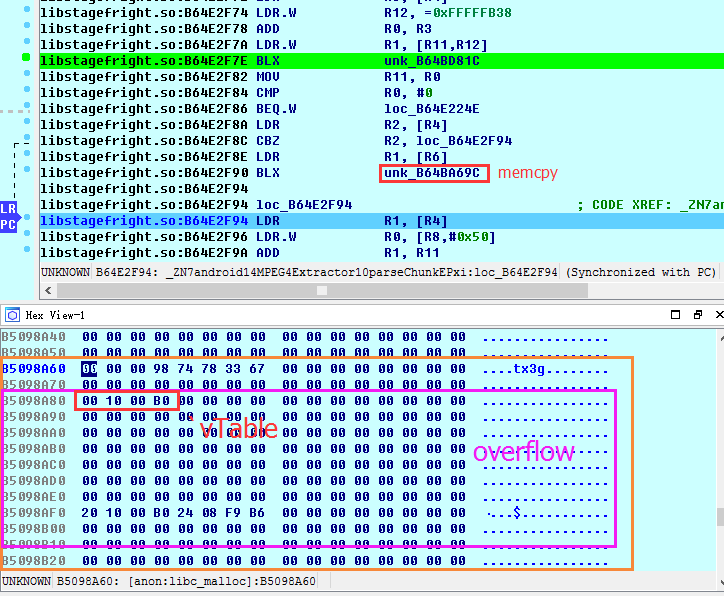Toggle breakpoint dot at B64E2F9A ADD line
Screen dimensions: 724x596
pos(27,249)
